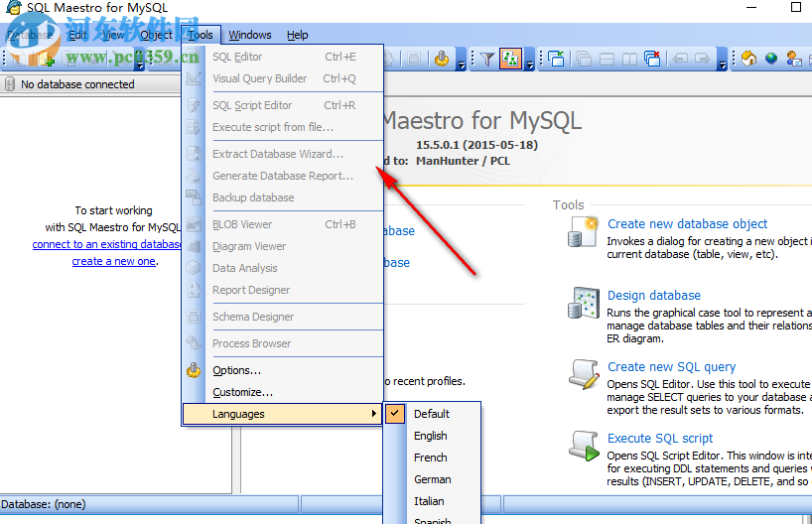
Task: Click Process Browser menu entry
Action: click(283, 343)
